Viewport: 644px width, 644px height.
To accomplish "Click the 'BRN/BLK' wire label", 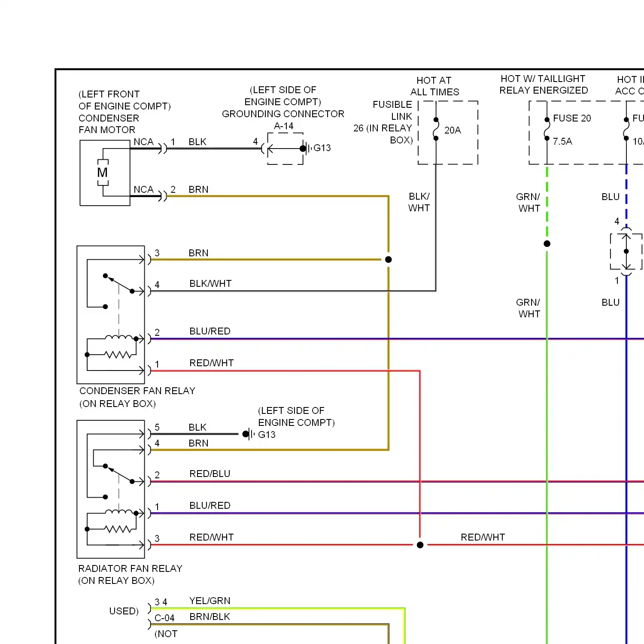I will click(x=210, y=617).
